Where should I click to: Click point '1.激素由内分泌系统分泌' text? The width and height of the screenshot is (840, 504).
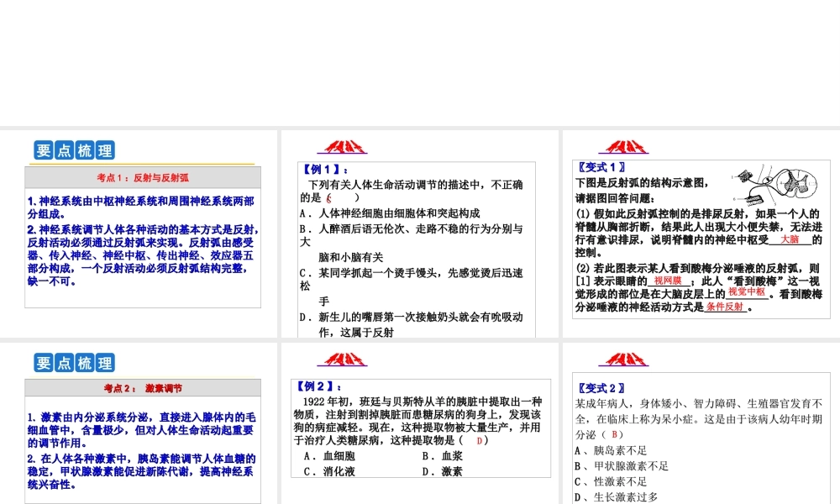coord(141,430)
